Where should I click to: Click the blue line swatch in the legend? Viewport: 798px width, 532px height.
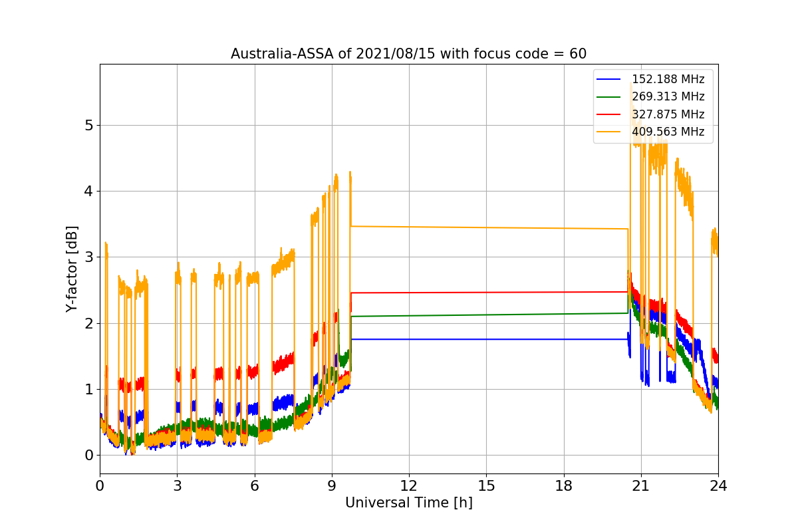609,80
